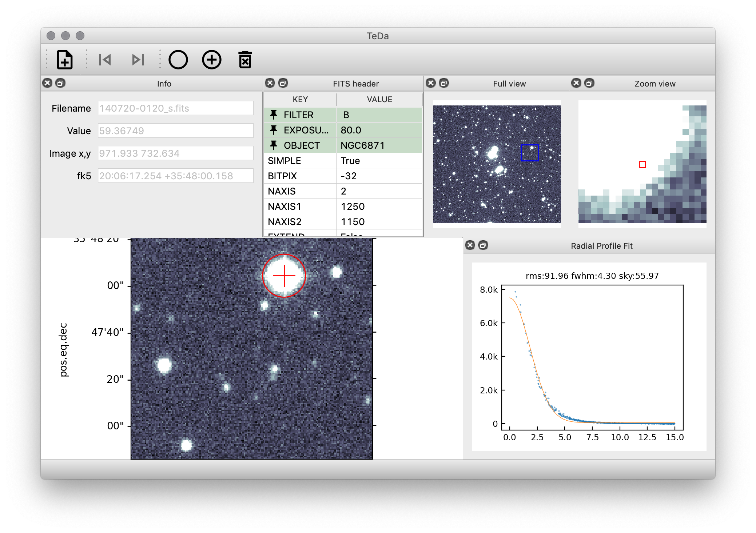The width and height of the screenshot is (756, 533).
Task: Click the Filename input field
Action: pyautogui.click(x=176, y=108)
